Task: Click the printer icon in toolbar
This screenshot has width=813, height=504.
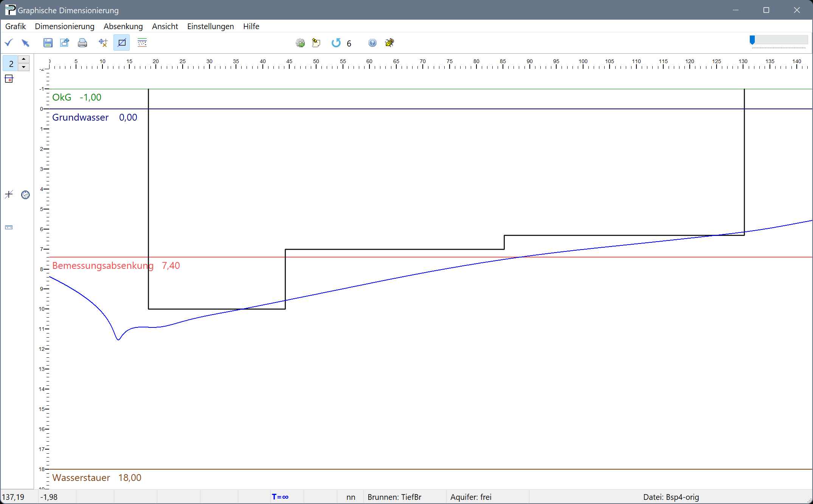Action: 82,43
